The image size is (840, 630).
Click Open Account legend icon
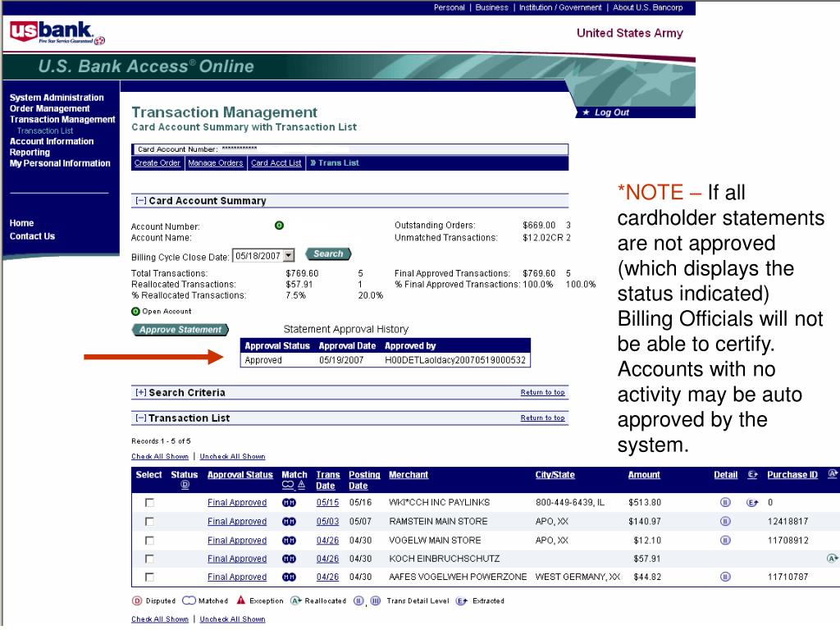(135, 311)
